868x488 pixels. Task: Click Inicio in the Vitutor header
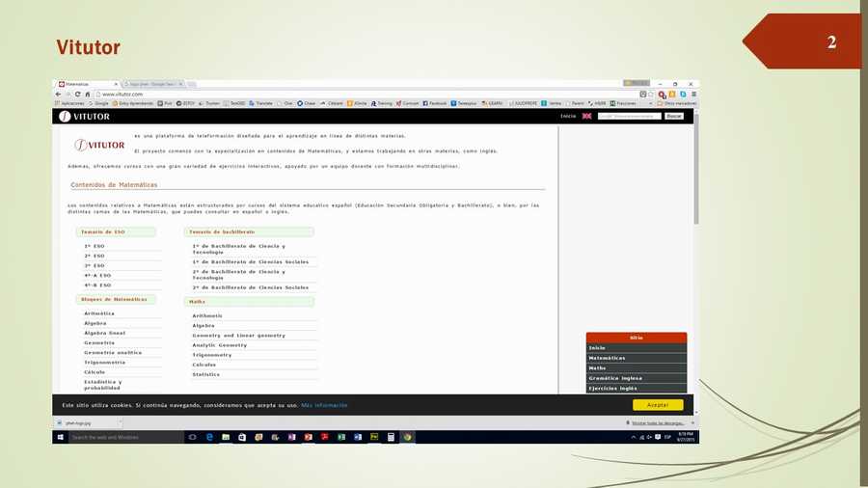tap(568, 116)
